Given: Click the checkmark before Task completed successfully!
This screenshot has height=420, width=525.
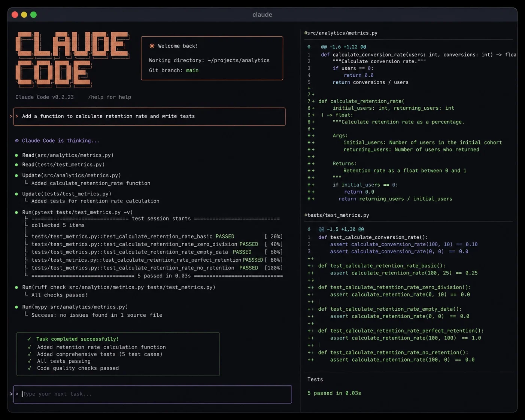Looking at the screenshot, I should point(29,339).
